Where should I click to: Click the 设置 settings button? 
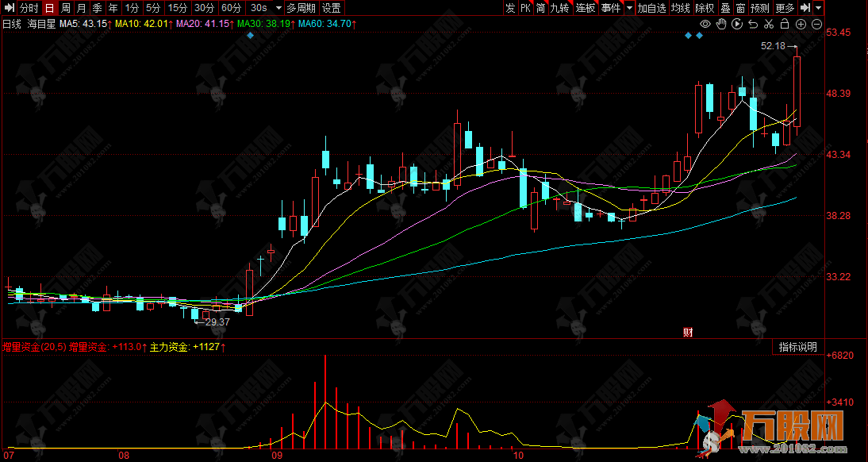(x=332, y=8)
